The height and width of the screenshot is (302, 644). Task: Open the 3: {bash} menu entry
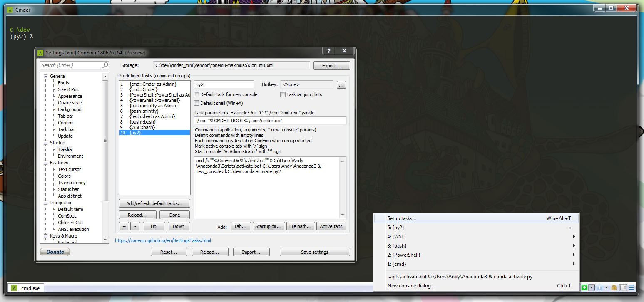pyautogui.click(x=476, y=246)
